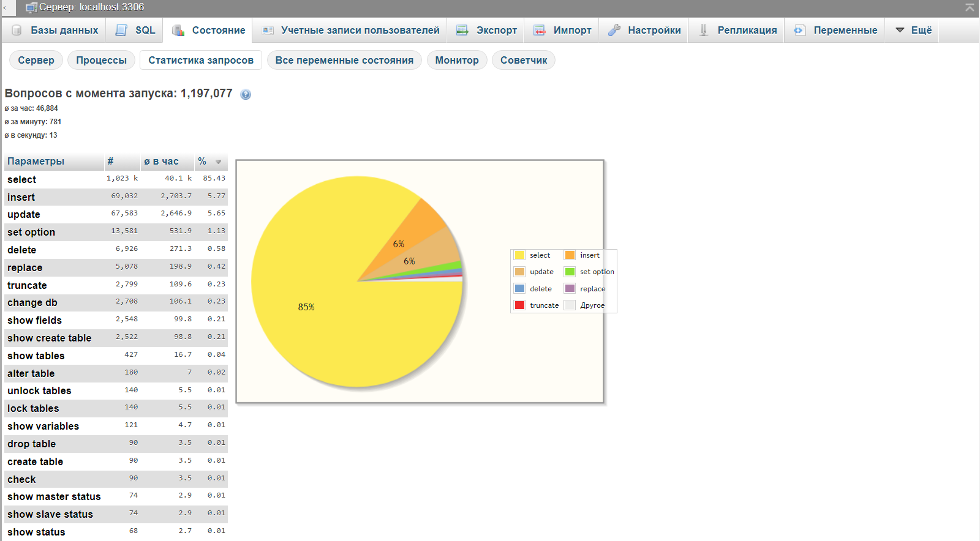Click the Settings wrench icon
The width and height of the screenshot is (980, 541).
point(614,31)
